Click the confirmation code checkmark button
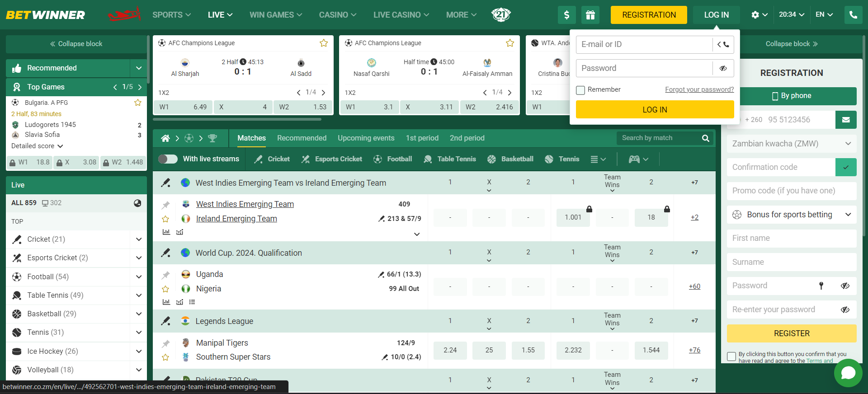 [846, 167]
